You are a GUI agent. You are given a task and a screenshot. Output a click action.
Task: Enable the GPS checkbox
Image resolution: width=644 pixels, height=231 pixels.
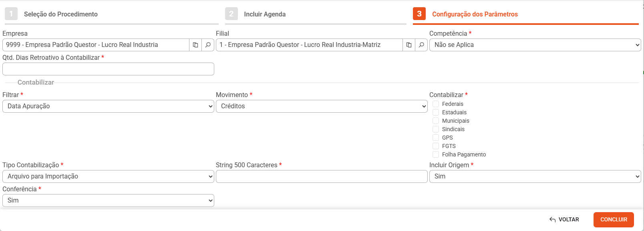[436, 138]
